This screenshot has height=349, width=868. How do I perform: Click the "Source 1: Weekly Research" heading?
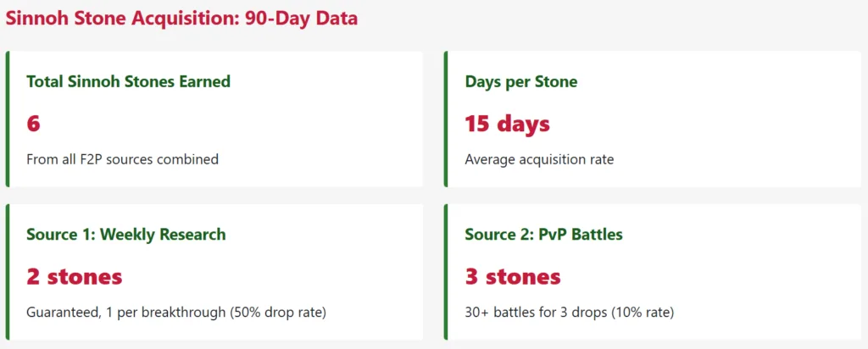coord(126,234)
